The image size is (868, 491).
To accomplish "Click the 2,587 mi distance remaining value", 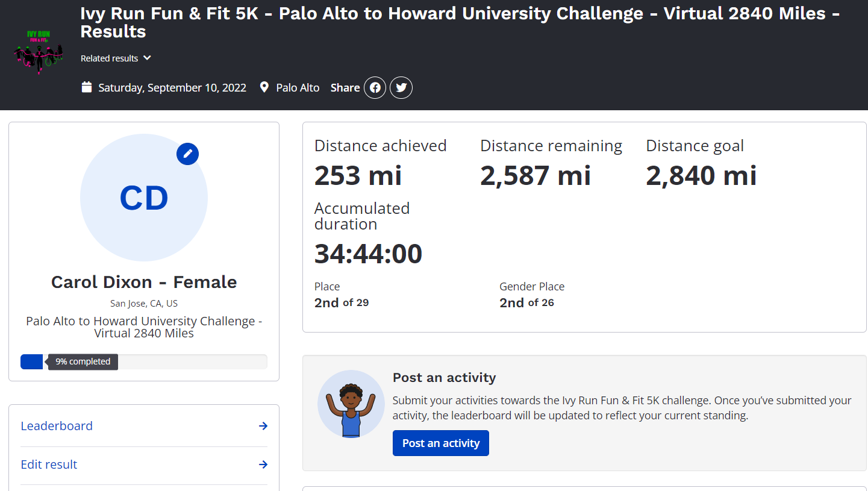I will [535, 176].
